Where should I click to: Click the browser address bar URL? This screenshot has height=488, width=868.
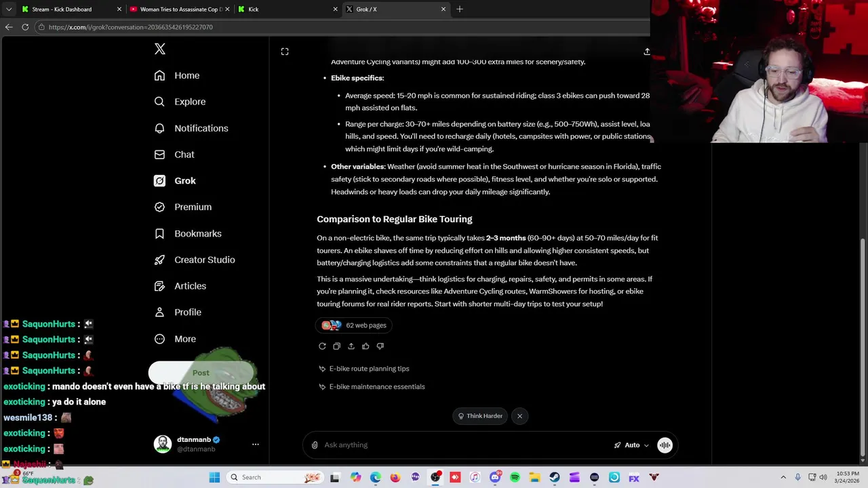click(131, 27)
